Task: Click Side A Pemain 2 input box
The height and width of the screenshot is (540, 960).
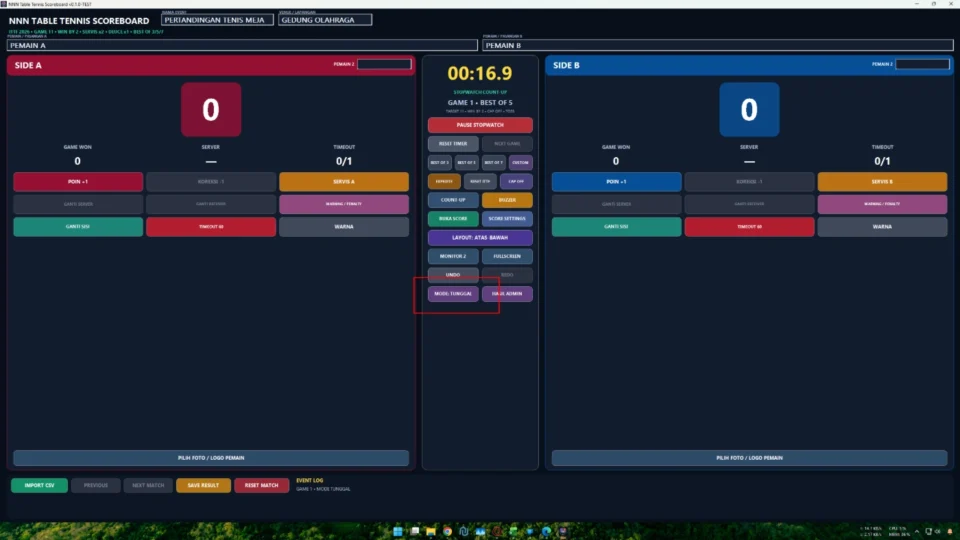Action: pos(384,64)
